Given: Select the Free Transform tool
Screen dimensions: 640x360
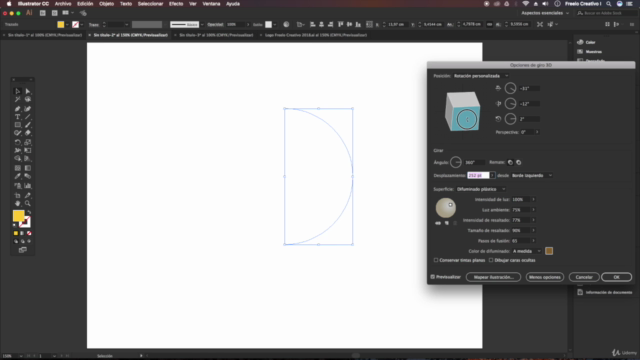Looking at the screenshot, I should (x=28, y=151).
